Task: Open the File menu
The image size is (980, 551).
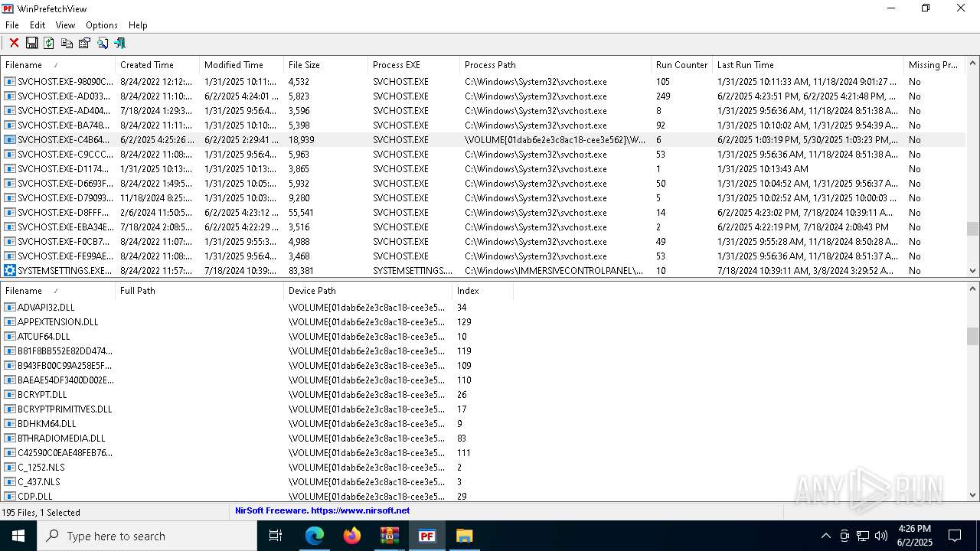Action: click(x=12, y=25)
